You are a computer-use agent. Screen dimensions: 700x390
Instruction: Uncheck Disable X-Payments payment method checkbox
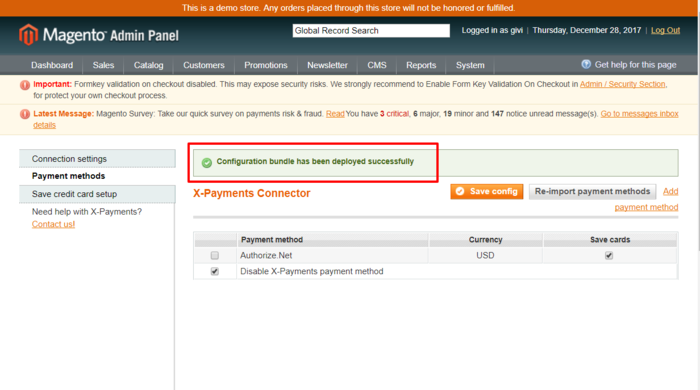(x=215, y=271)
